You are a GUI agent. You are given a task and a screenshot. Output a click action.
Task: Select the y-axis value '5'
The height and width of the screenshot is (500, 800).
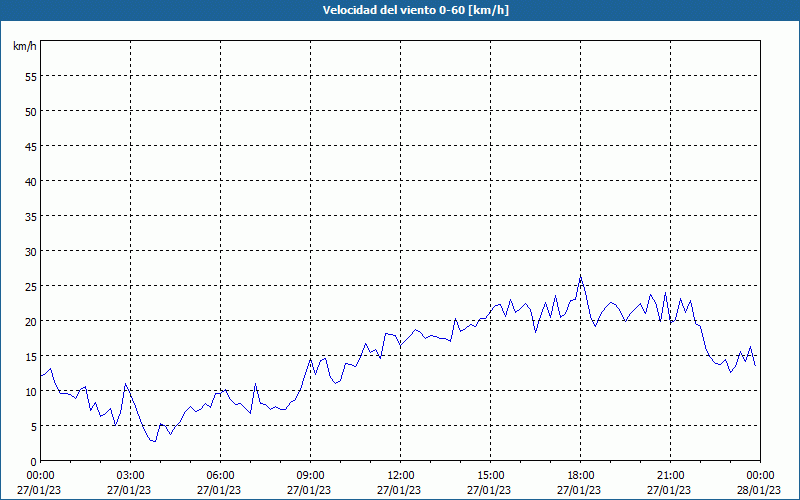[34, 427]
